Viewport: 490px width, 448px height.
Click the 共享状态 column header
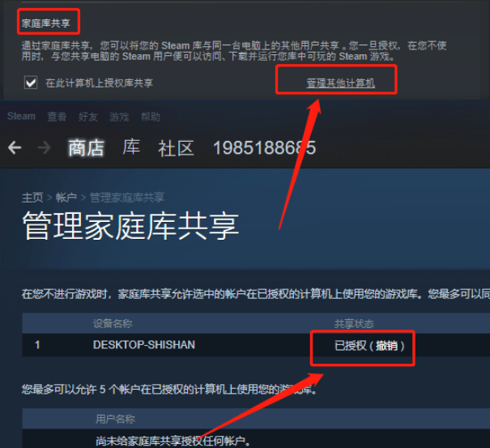point(354,323)
